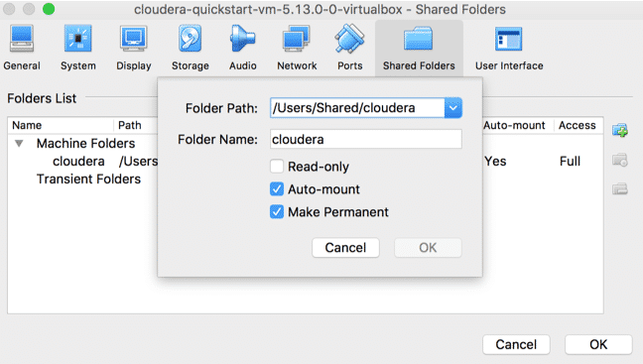Open the Storage settings section
Screen dimensions: 643x364
click(190, 48)
